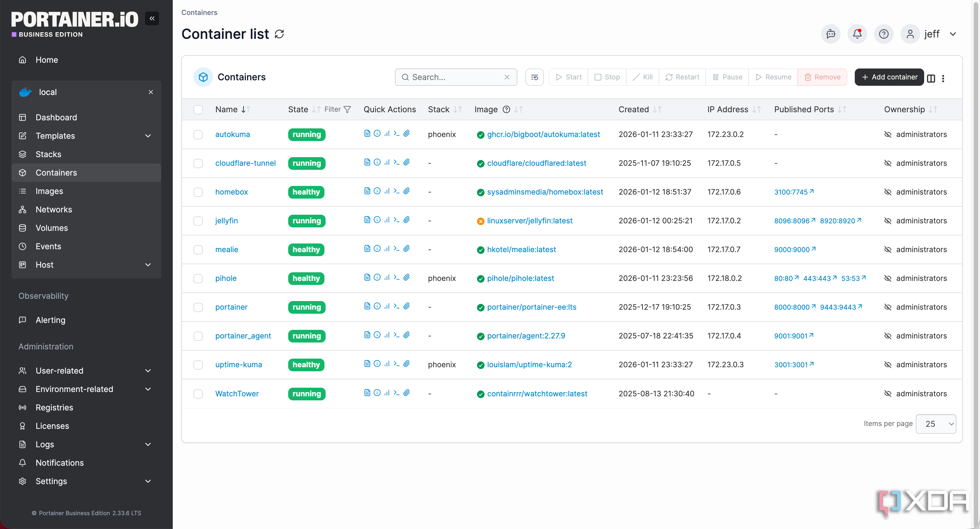Screen dimensions: 980x529
Task: Focus the container Search field
Action: pos(456,77)
